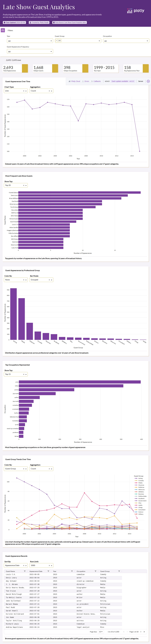Click the 2,693 Total Appearances card
The image size is (151, 644).
(x=15, y=69)
